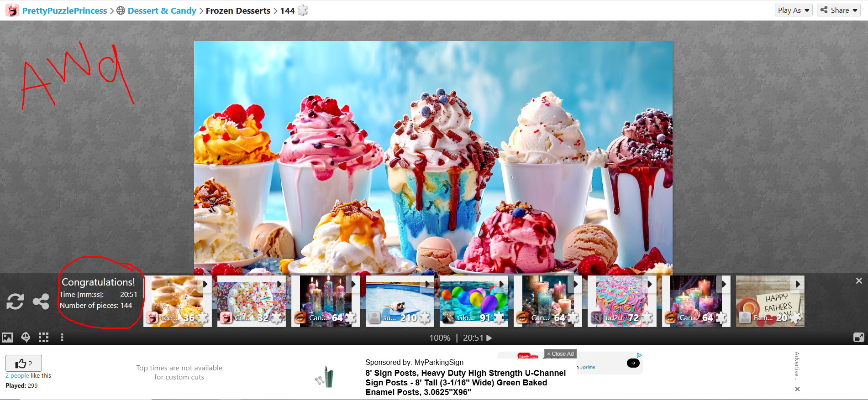Screen dimensions: 868x400
Task: Toggle the image preview icon
Action: [7, 338]
